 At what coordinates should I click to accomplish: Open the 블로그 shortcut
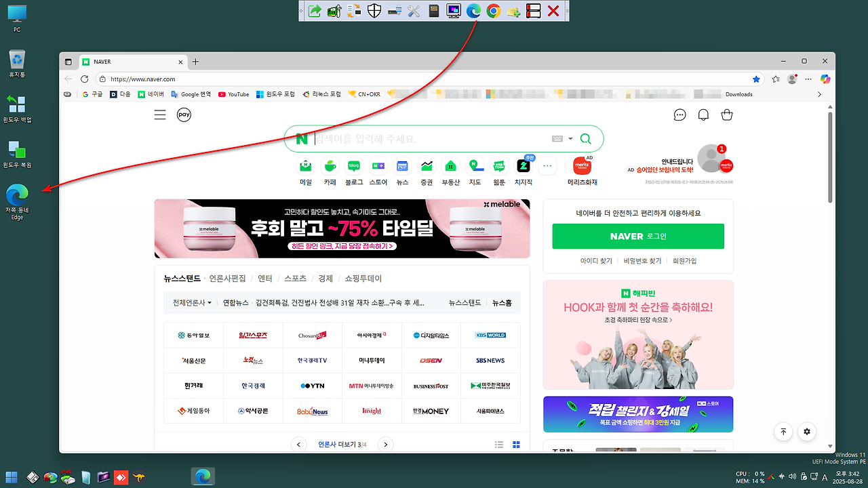click(353, 171)
